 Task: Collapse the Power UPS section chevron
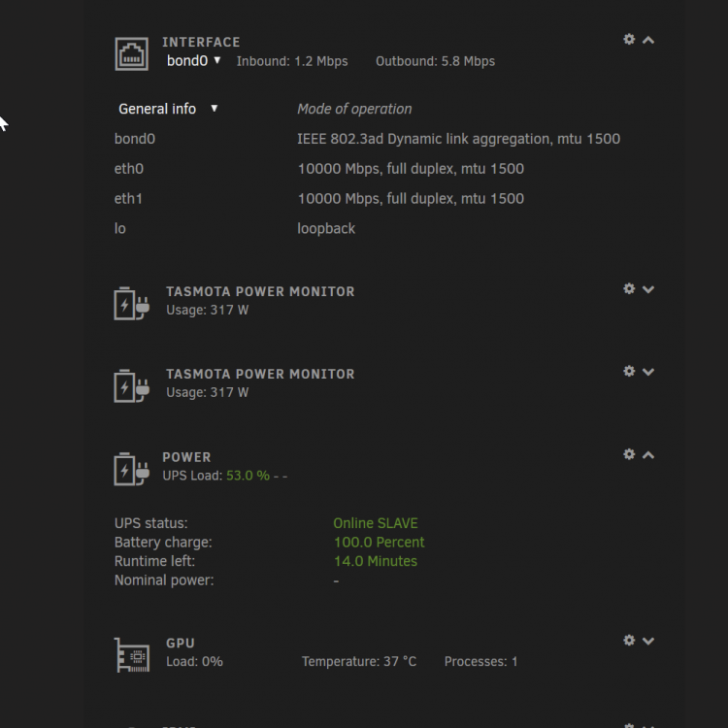[648, 455]
